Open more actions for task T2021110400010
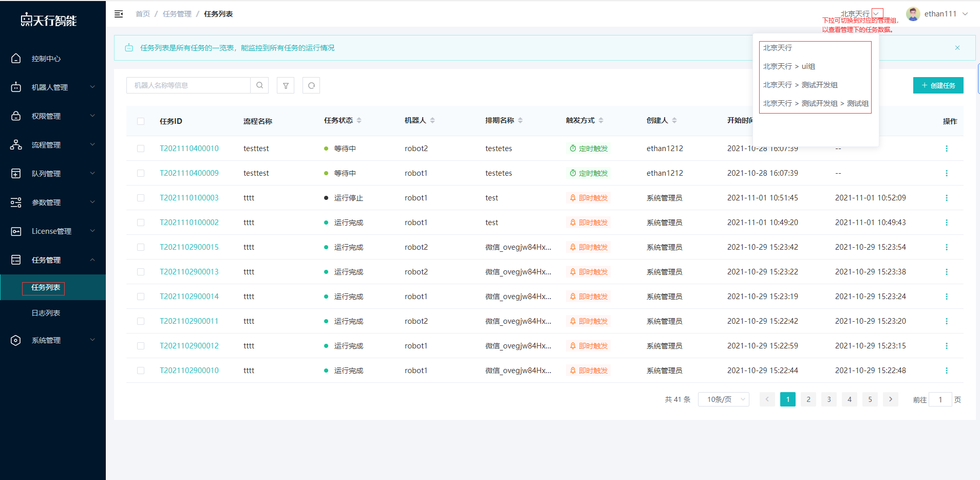Viewport: 980px width, 480px height. point(947,149)
